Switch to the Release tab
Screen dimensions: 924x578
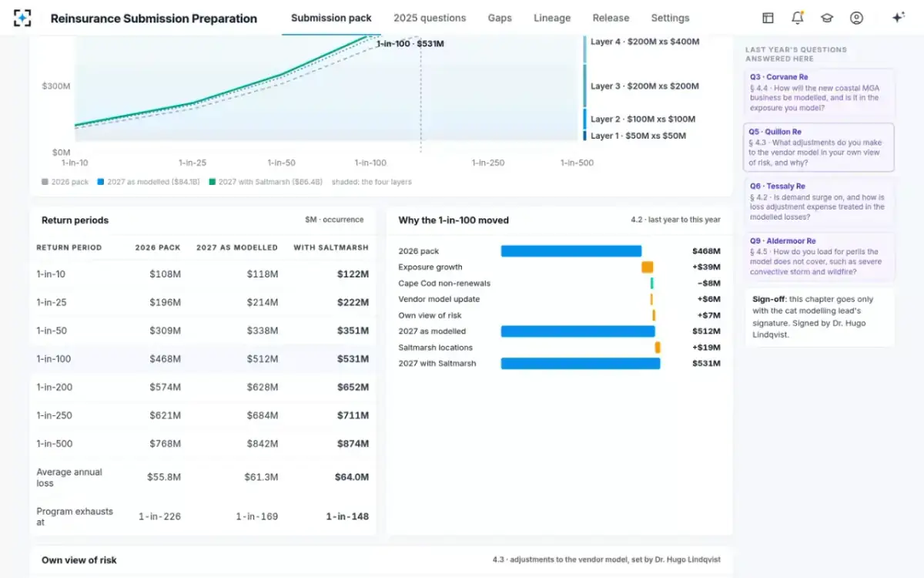coord(611,18)
